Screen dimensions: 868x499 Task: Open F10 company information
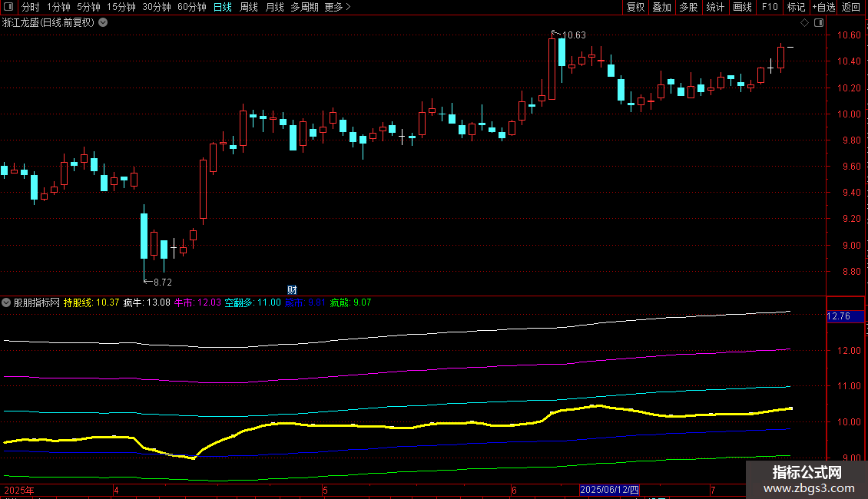[770, 7]
